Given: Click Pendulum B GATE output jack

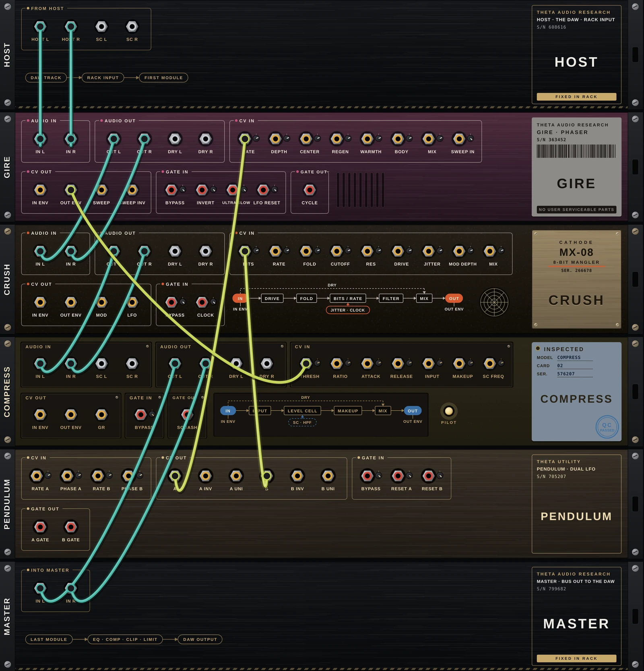Looking at the screenshot, I should coord(71,527).
